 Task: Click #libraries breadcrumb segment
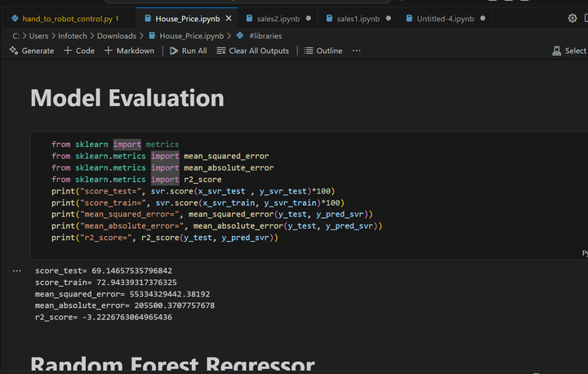coord(265,36)
